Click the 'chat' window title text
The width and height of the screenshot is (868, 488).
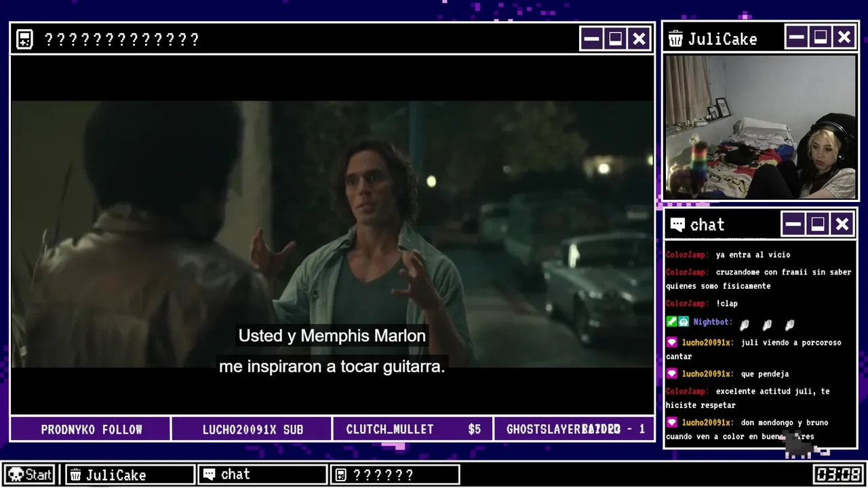(x=707, y=225)
